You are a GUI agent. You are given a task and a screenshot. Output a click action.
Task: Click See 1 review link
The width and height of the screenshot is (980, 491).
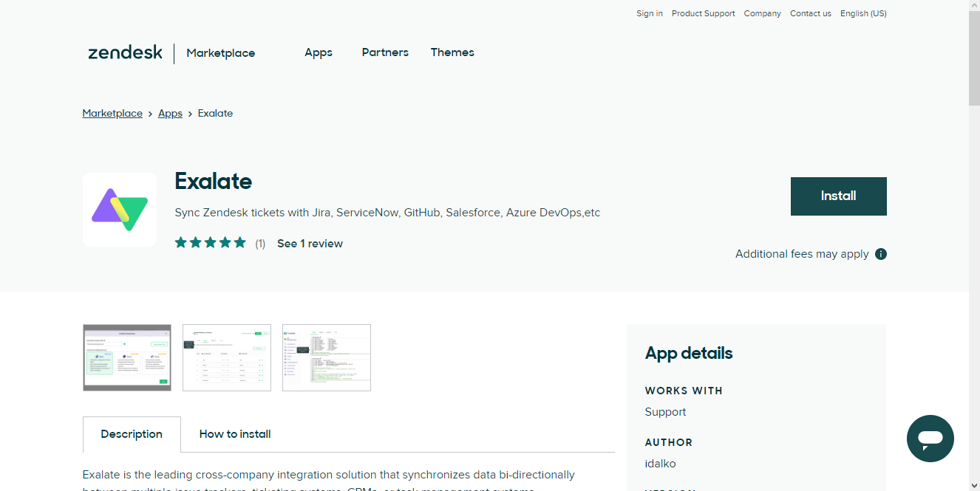[310, 244]
